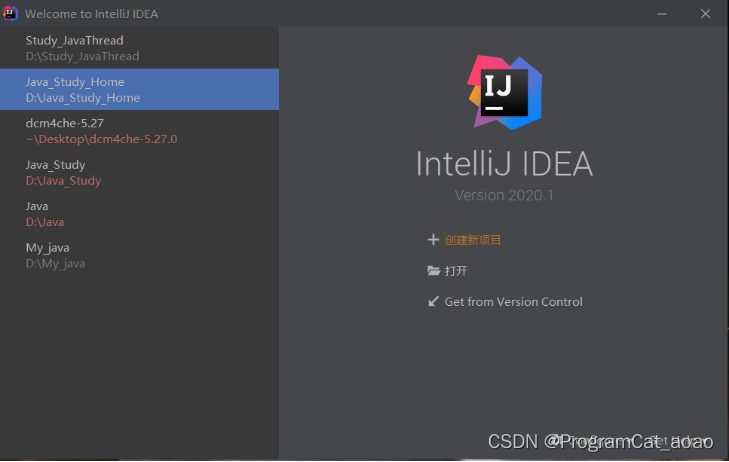The width and height of the screenshot is (729, 462).
Task: Select the highlighted Java_Study_Home project
Action: (x=139, y=89)
